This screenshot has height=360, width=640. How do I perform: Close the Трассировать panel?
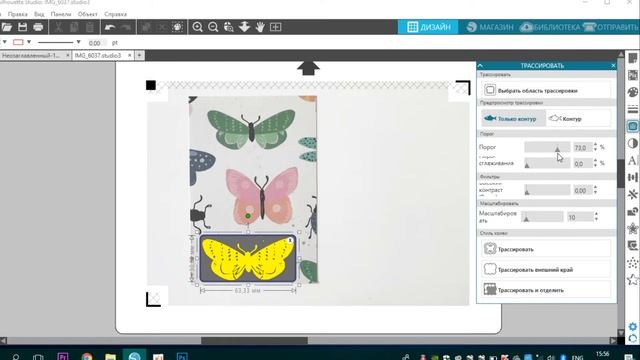(x=613, y=65)
